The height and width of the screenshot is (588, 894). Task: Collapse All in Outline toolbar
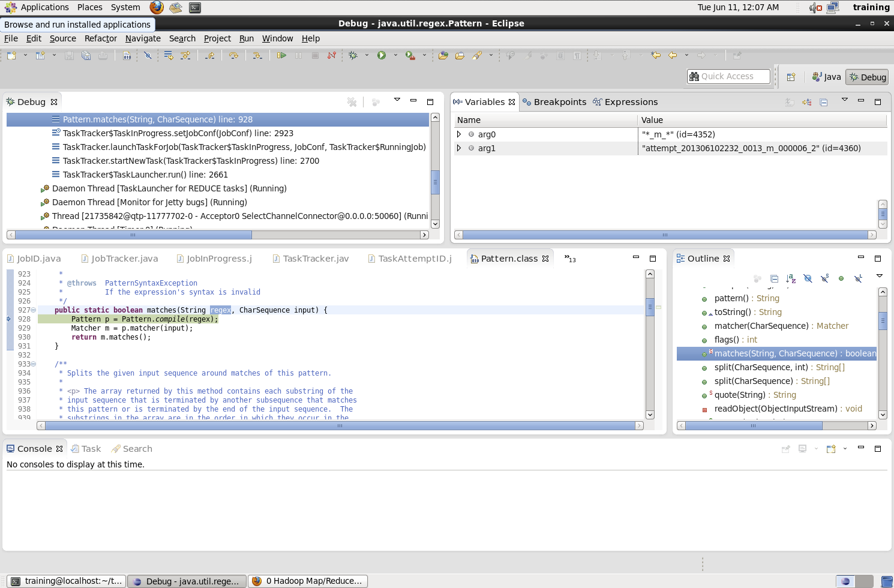pyautogui.click(x=774, y=278)
